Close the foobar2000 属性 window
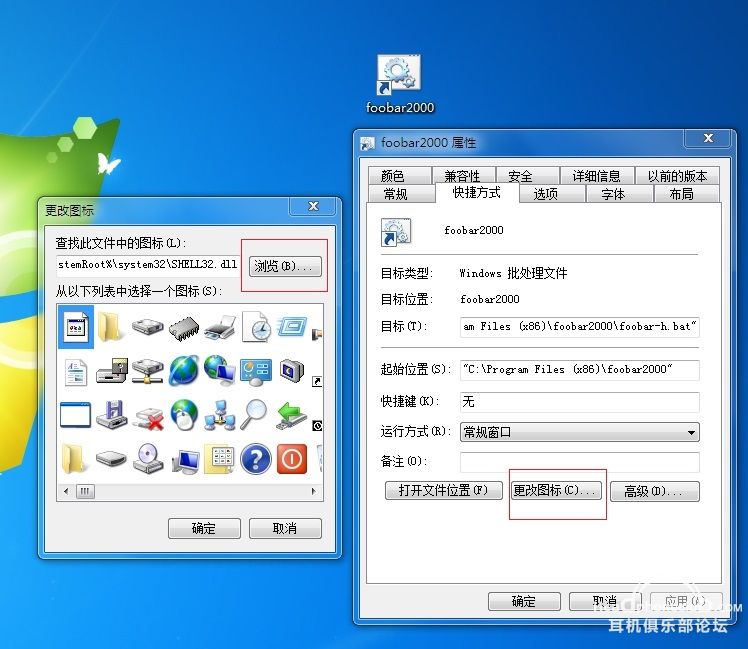The height and width of the screenshot is (649, 748). pyautogui.click(x=708, y=138)
